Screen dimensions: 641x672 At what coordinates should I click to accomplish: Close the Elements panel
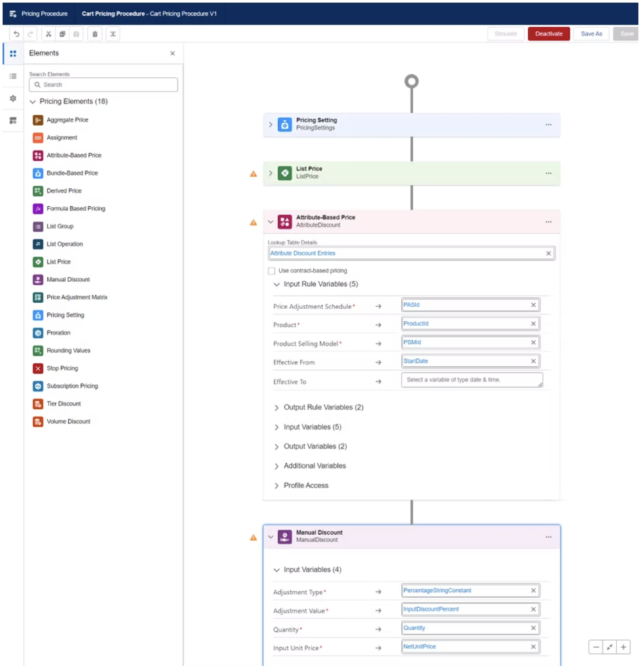(173, 54)
